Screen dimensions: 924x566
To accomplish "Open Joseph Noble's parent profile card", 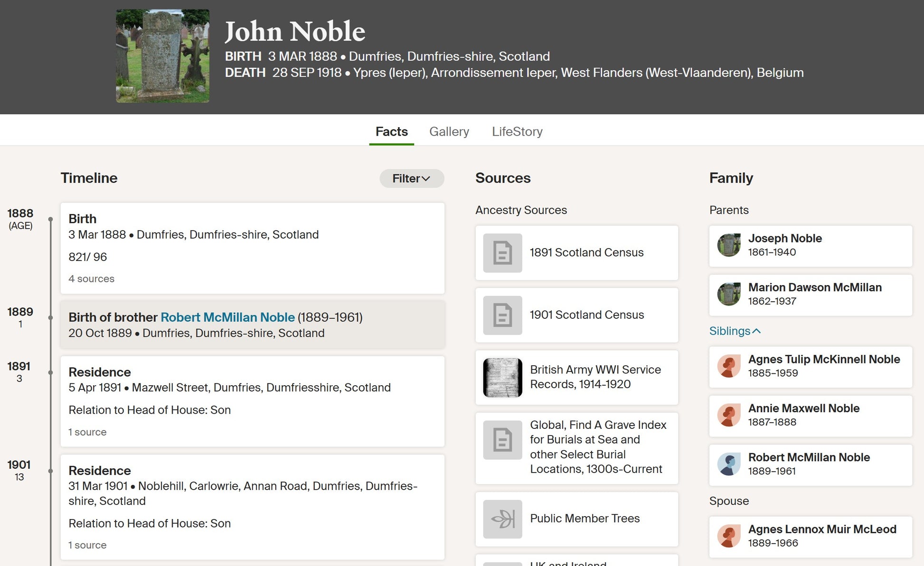I will click(x=810, y=246).
